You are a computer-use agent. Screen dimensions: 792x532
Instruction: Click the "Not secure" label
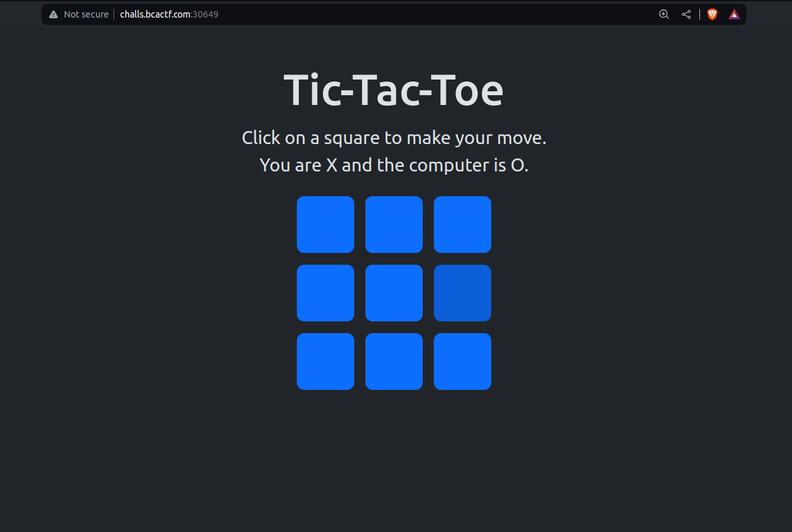(86, 14)
